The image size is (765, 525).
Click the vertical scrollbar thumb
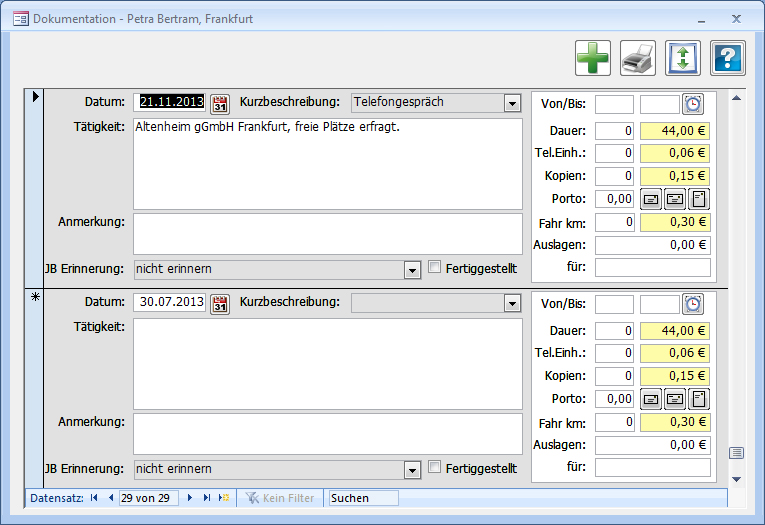[736, 453]
